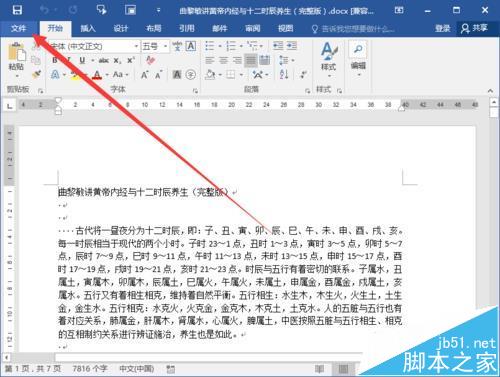Toggle Justify alignment
The width and height of the screenshot is (500, 377).
[251, 60]
